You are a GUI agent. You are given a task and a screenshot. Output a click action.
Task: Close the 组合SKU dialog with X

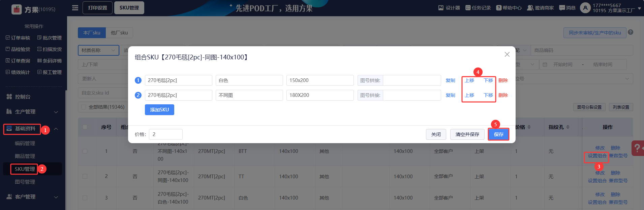pyautogui.click(x=507, y=54)
